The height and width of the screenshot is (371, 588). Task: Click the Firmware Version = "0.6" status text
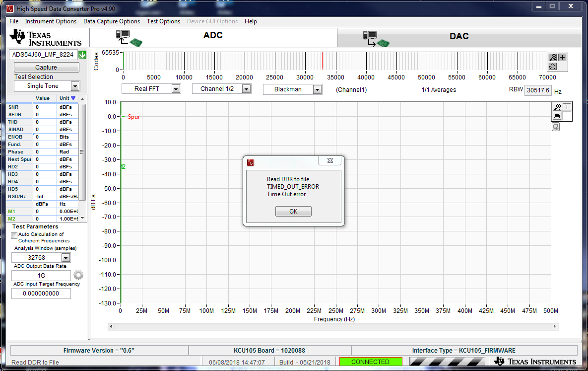(x=99, y=350)
